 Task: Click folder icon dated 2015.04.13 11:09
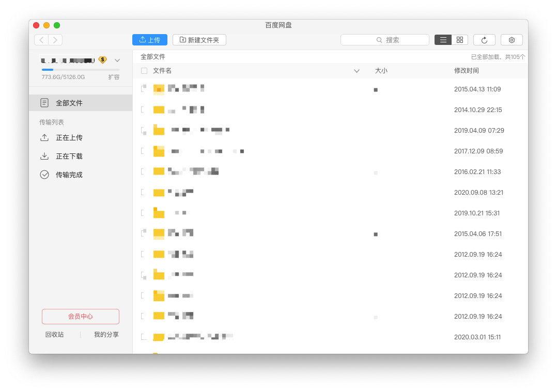click(159, 89)
